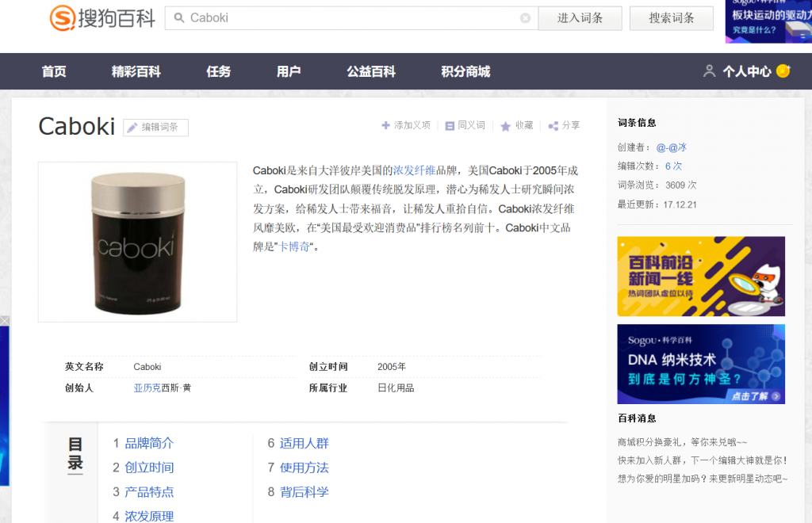Click the star icon for 收藏
812x523 pixels.
[x=505, y=126]
